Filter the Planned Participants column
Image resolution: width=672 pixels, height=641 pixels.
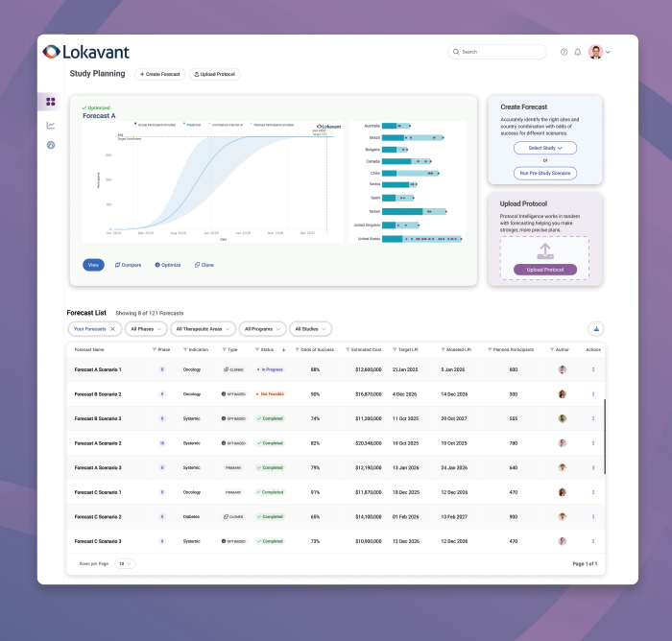[490, 349]
